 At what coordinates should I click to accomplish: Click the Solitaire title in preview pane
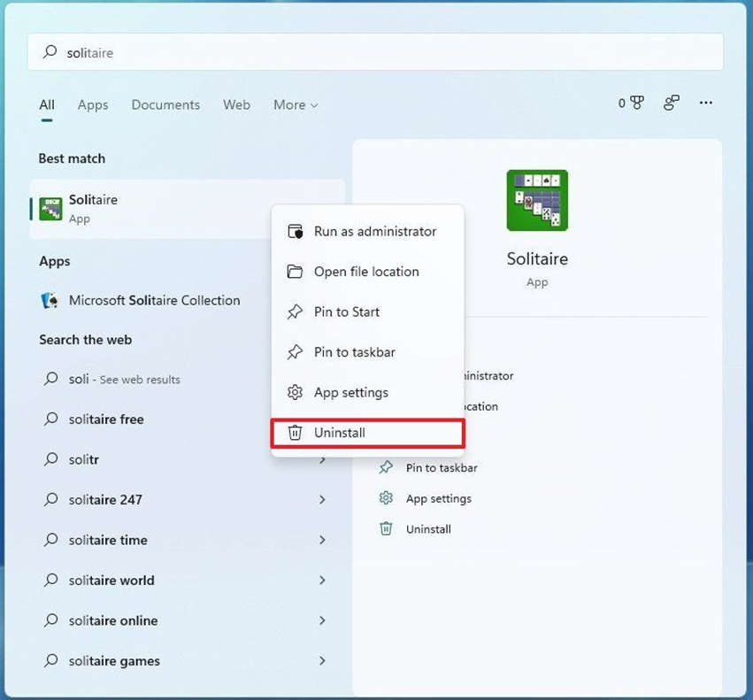coord(537,259)
